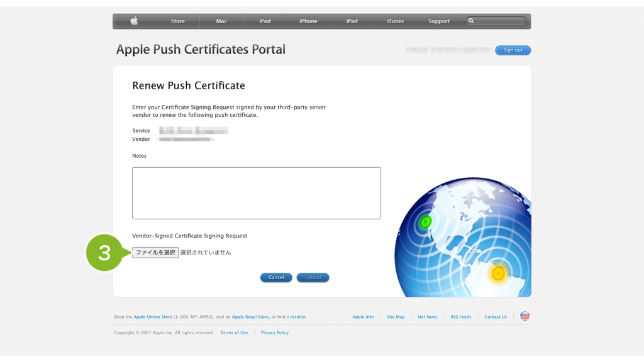Viewport: 644px width, 362px height.
Task: Open the Privacy Policy link
Action: pos(275,333)
